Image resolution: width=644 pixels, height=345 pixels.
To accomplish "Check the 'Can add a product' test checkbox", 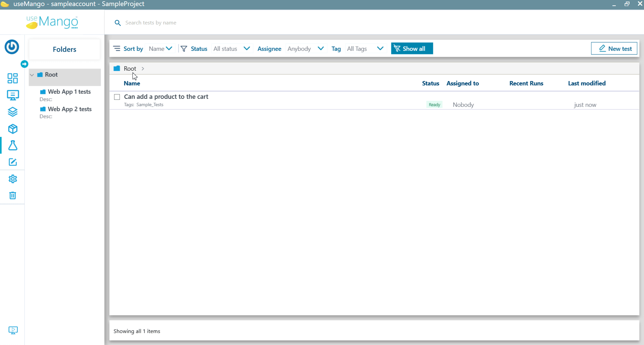I will click(x=117, y=97).
